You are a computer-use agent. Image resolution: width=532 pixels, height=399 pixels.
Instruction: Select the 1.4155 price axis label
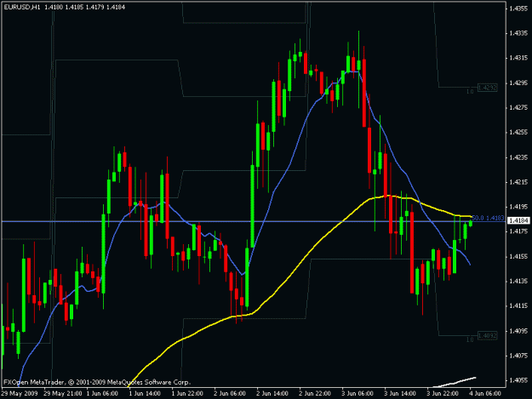coord(518,257)
